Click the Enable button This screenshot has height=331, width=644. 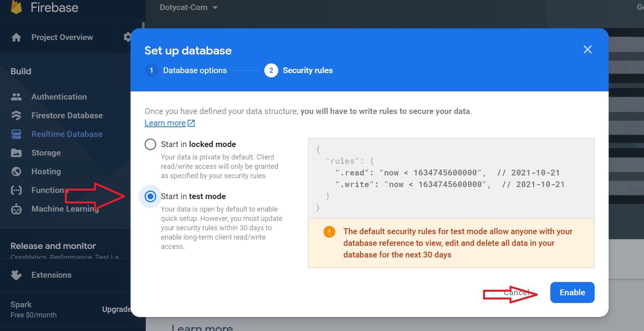click(572, 292)
